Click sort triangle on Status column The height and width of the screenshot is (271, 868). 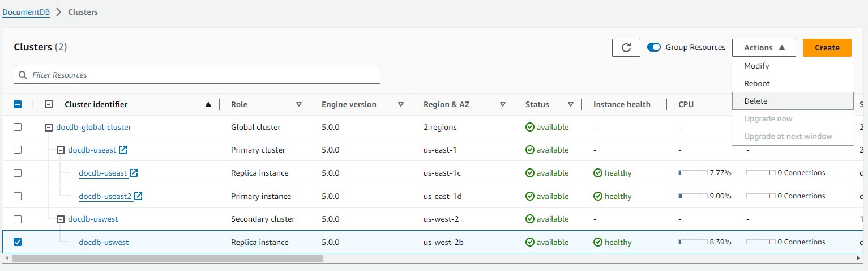click(x=571, y=104)
